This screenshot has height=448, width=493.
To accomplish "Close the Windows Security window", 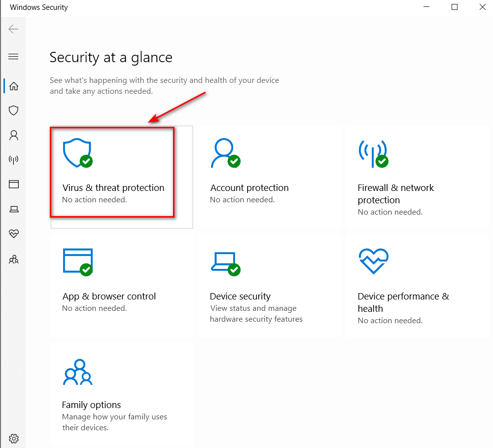I will pyautogui.click(x=482, y=7).
